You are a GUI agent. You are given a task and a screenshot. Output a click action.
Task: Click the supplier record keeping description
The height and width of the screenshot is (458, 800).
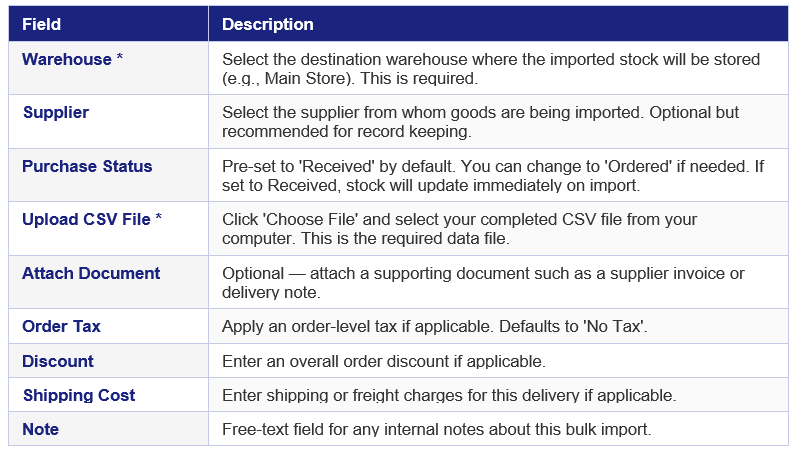click(480, 122)
